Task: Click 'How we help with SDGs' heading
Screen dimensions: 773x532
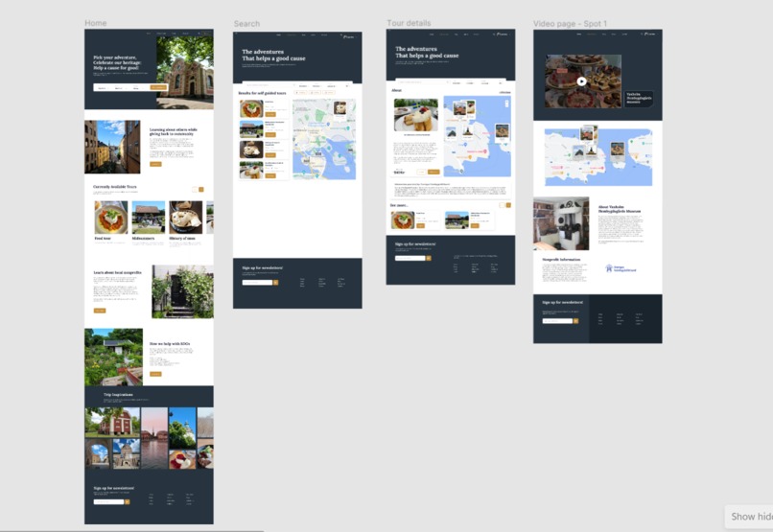Action: (170, 343)
